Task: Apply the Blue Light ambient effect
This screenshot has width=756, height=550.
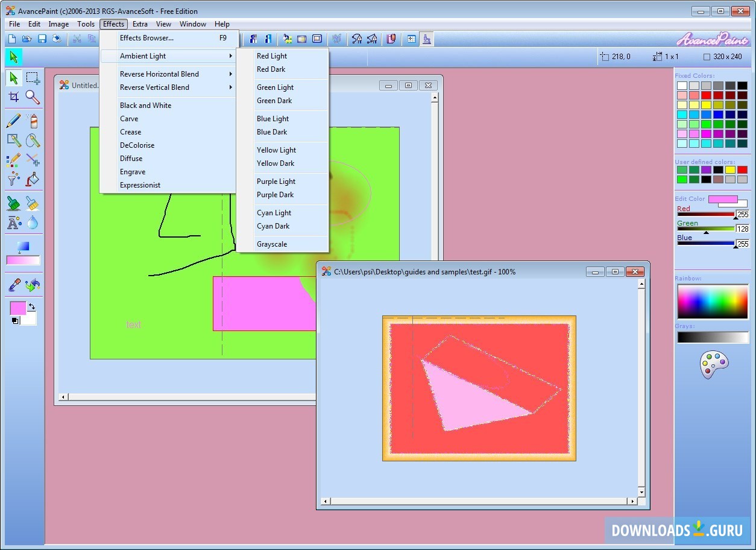Action: point(272,119)
